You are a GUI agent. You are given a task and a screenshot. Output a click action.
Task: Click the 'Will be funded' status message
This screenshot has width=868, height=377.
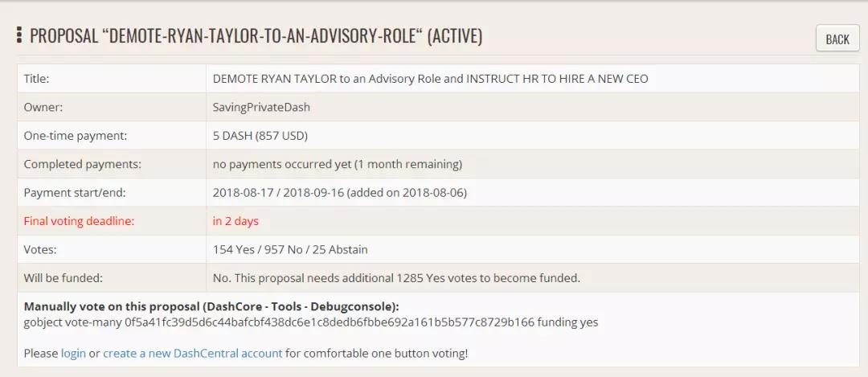click(x=396, y=278)
